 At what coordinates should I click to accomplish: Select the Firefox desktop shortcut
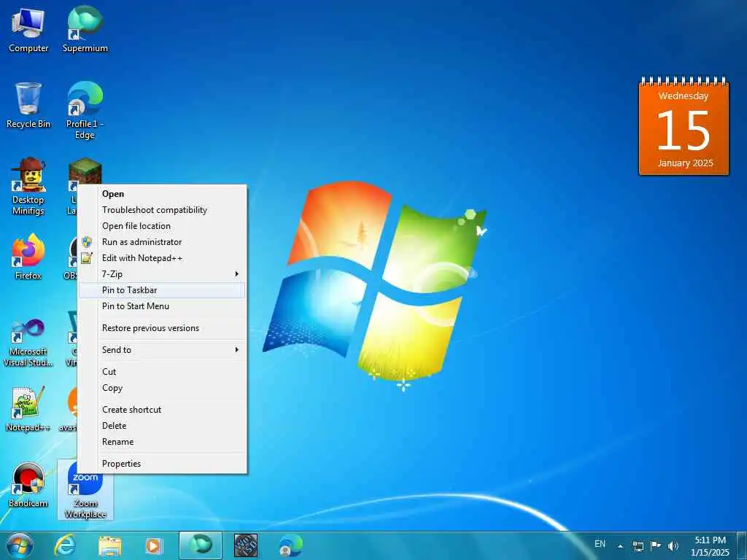[x=28, y=257]
